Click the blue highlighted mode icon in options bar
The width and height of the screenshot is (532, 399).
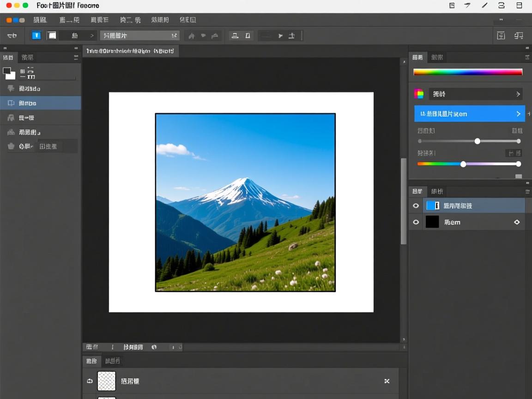coord(36,36)
